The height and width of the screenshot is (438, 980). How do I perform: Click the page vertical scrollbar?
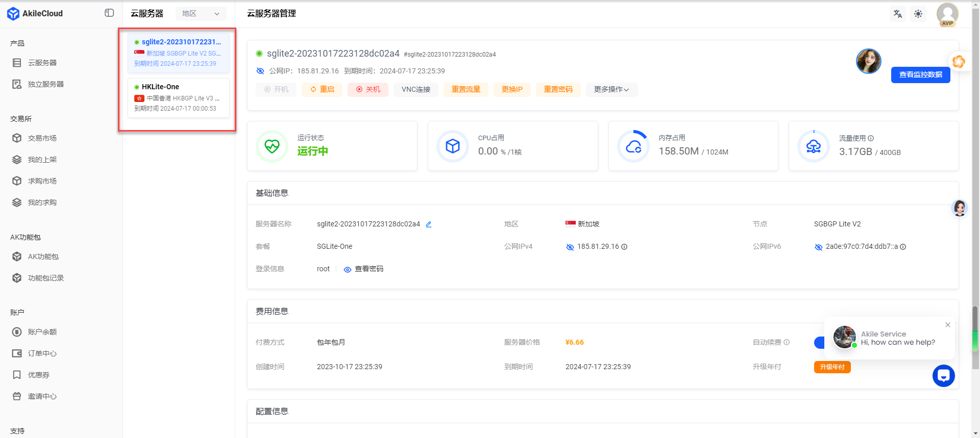pos(975,219)
